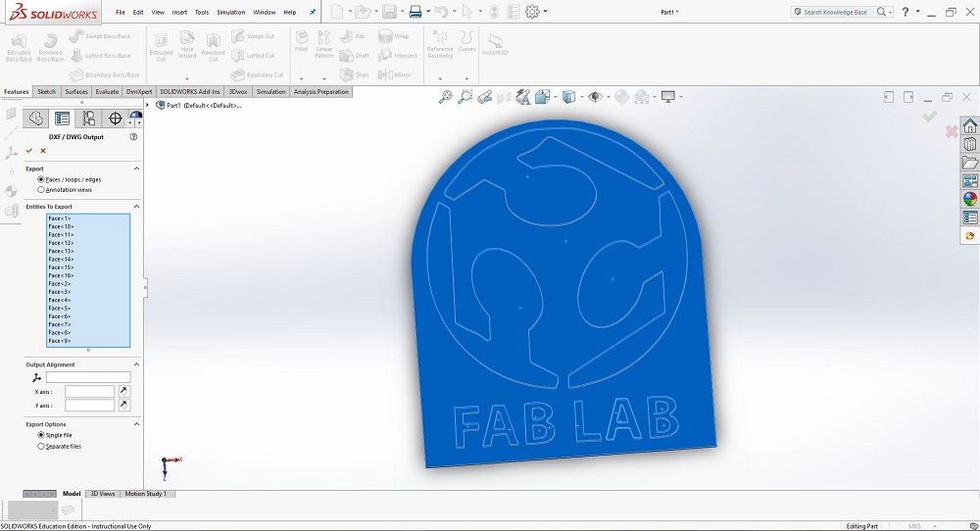Click the Hole Wizard tool
Viewport: 980px width, 531px height.
[187, 45]
